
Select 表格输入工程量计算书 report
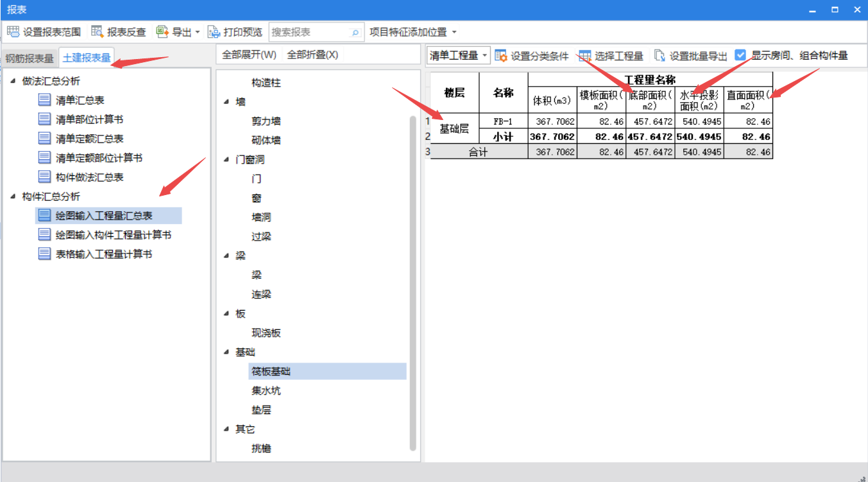pos(104,254)
